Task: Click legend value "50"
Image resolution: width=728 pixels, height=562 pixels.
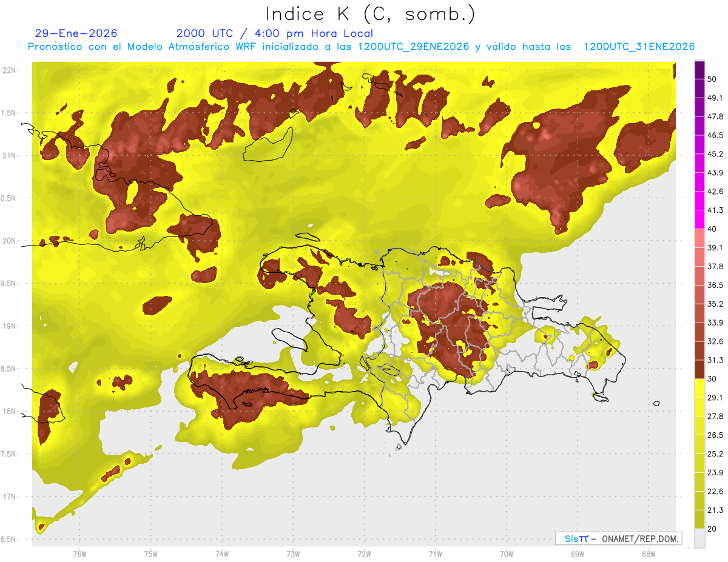Action: [712, 79]
